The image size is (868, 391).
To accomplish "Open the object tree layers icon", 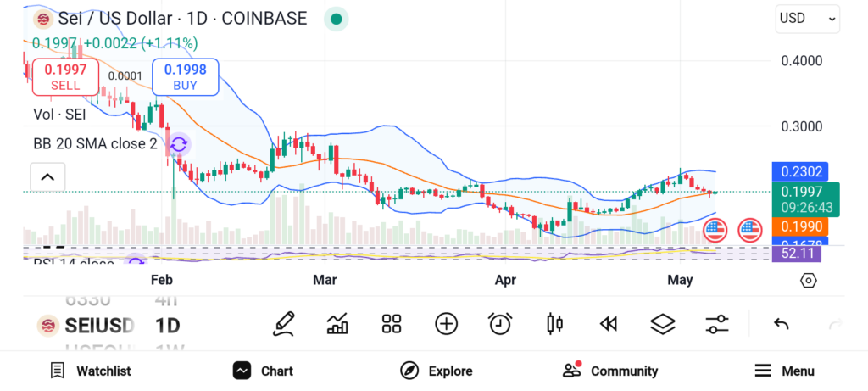I will [662, 323].
